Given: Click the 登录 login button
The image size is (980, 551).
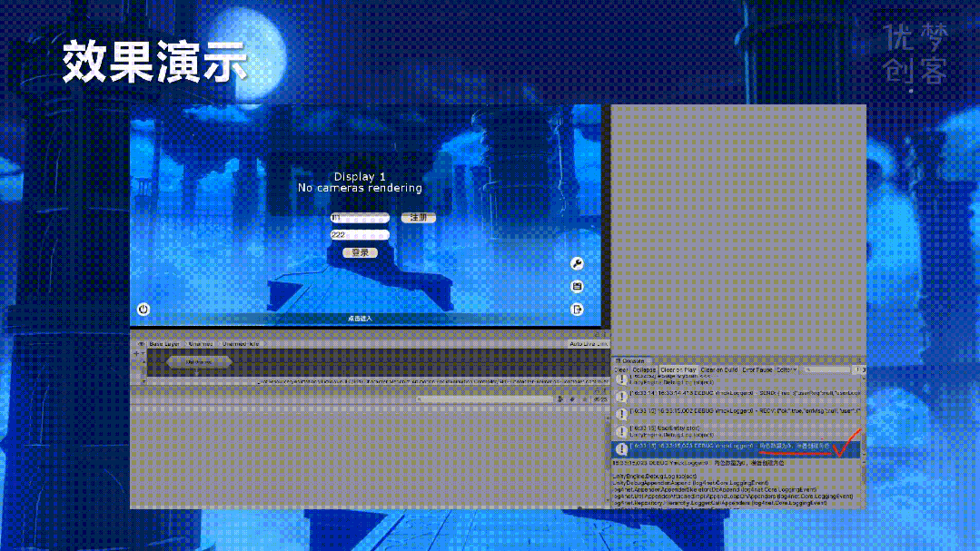Looking at the screenshot, I should tap(360, 252).
